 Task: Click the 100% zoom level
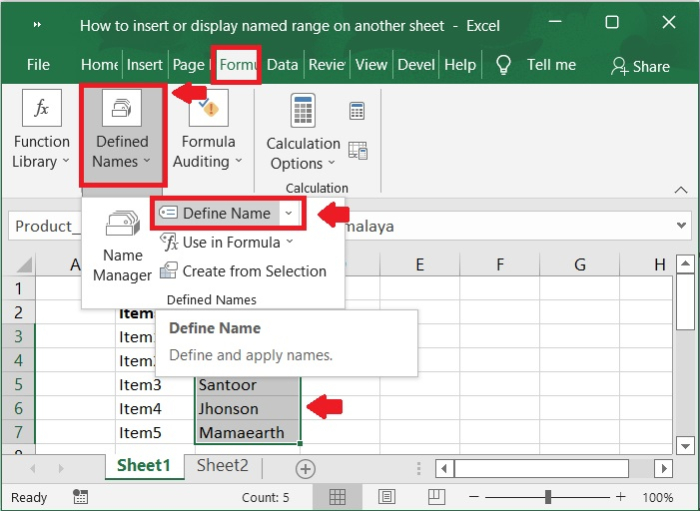point(657,497)
